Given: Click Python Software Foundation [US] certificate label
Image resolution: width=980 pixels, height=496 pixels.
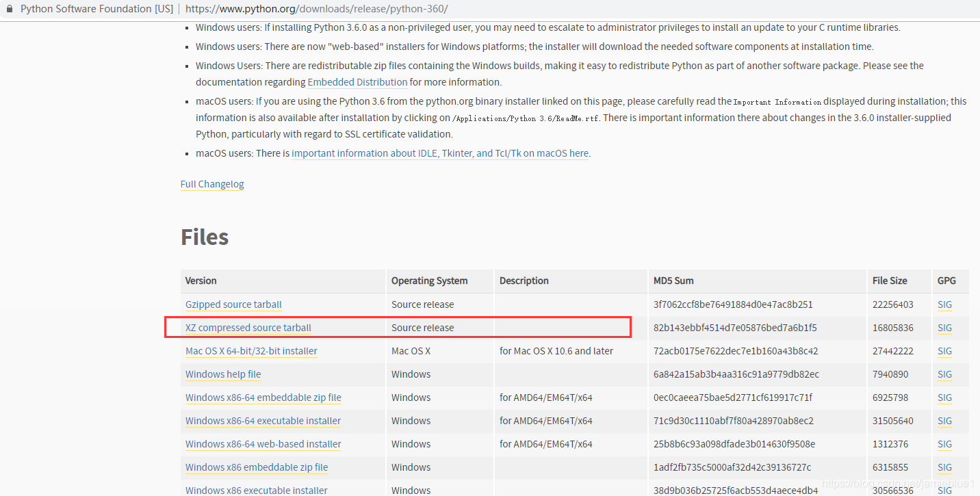Looking at the screenshot, I should click(x=96, y=9).
